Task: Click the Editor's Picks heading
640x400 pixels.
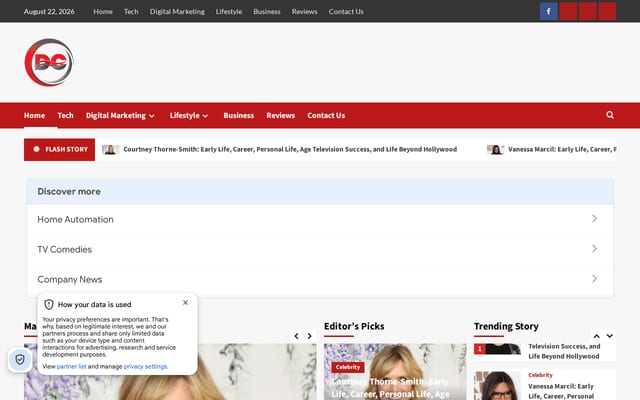Action: (354, 326)
